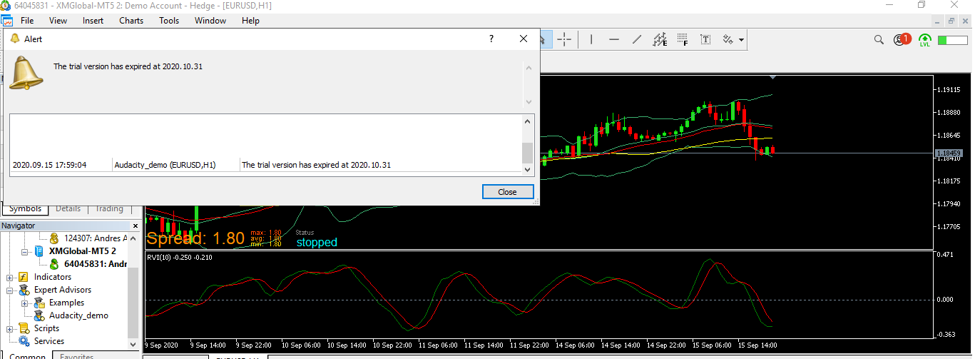This screenshot has width=980, height=359.
Task: Switch to Navigator Common tab
Action: click(28, 355)
